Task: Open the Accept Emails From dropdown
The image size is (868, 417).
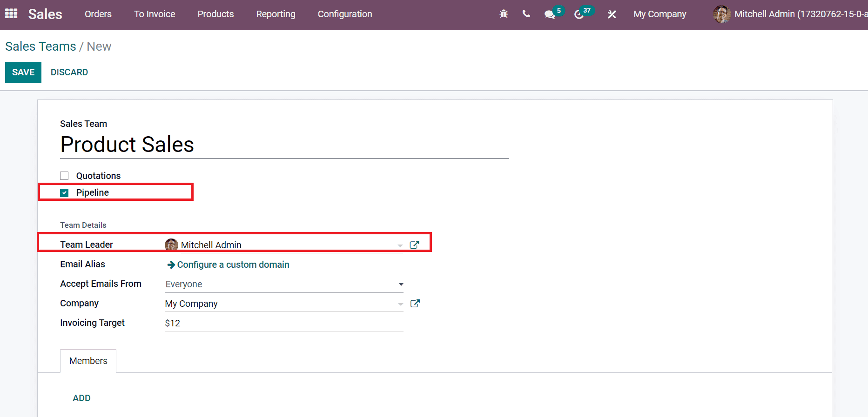Action: point(284,284)
